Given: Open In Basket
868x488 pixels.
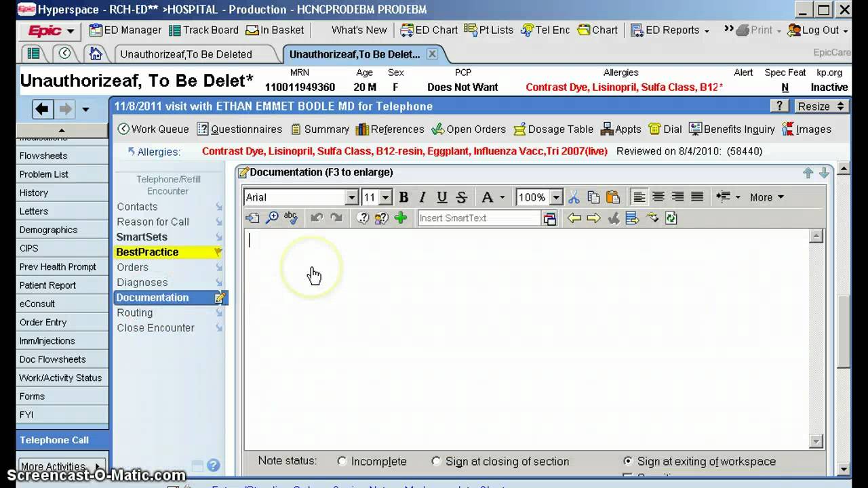Looking at the screenshot, I should (275, 30).
